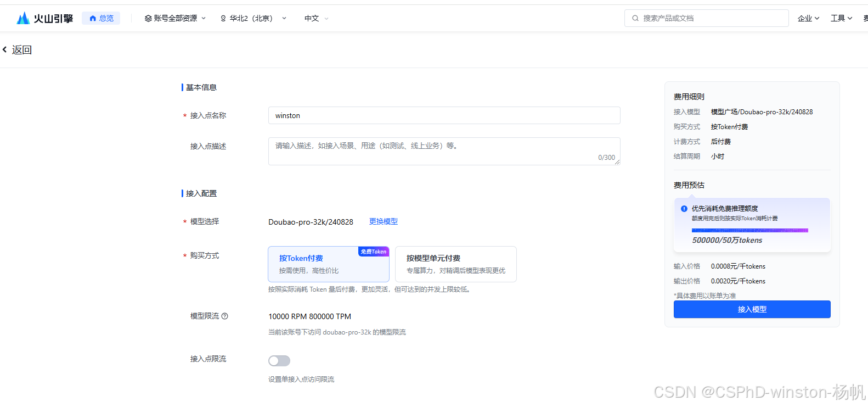Click the 0.0008元/千tokens input price
Image resolution: width=868 pixels, height=407 pixels.
(738, 266)
